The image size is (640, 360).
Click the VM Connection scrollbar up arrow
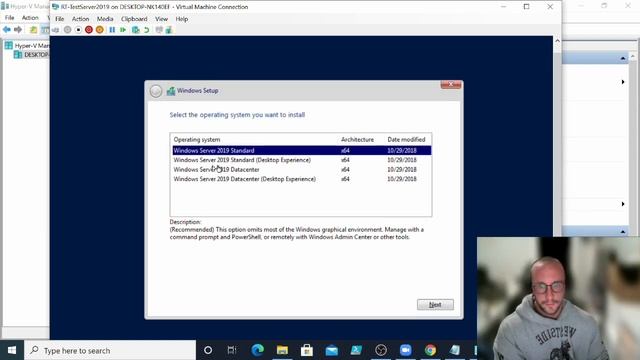point(557,40)
